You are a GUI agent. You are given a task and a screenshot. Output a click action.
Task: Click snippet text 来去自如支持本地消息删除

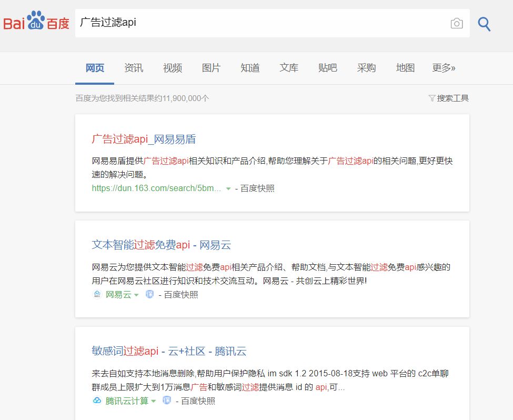[143, 373]
